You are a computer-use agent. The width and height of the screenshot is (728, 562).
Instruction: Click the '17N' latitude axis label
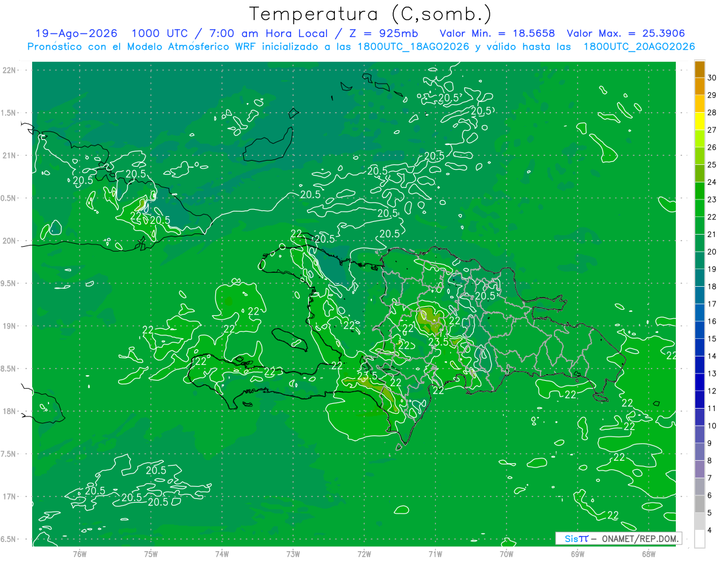(8, 497)
